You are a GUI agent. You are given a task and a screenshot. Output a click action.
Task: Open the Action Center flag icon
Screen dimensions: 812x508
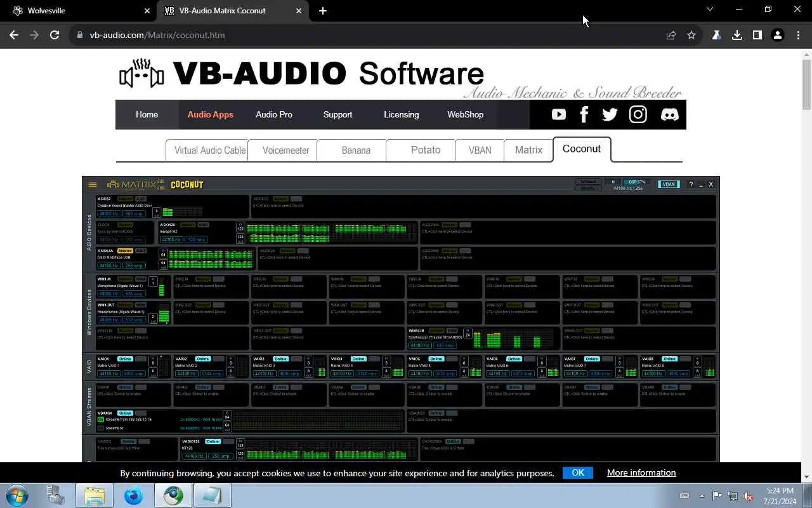point(717,496)
